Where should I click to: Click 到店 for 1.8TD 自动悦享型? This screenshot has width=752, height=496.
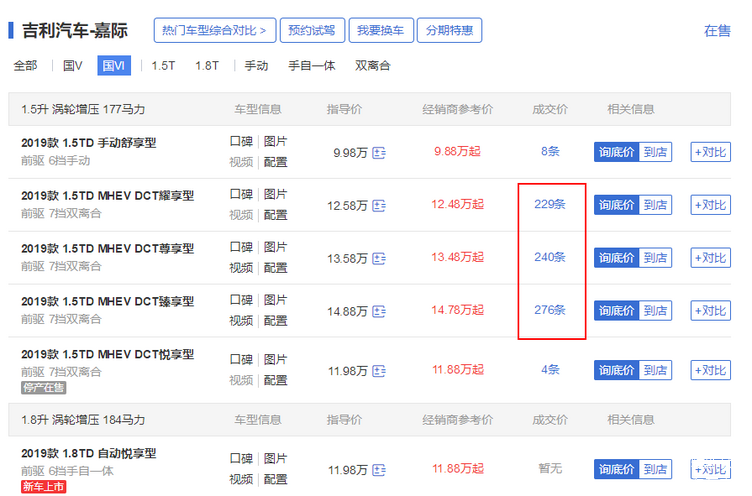[655, 469]
